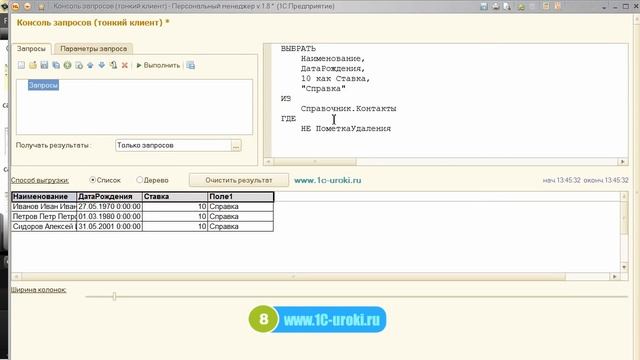Click the green round add icon
The height and width of the screenshot is (360, 640).
coord(67,65)
